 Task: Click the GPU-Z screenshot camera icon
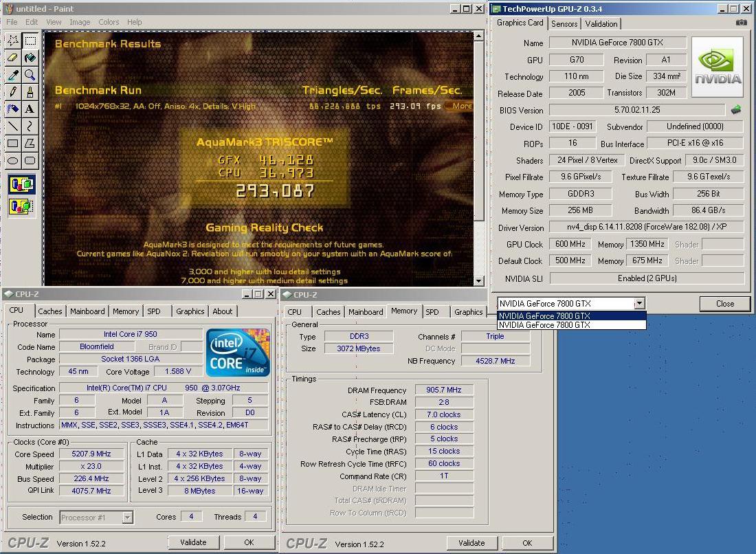click(x=741, y=23)
